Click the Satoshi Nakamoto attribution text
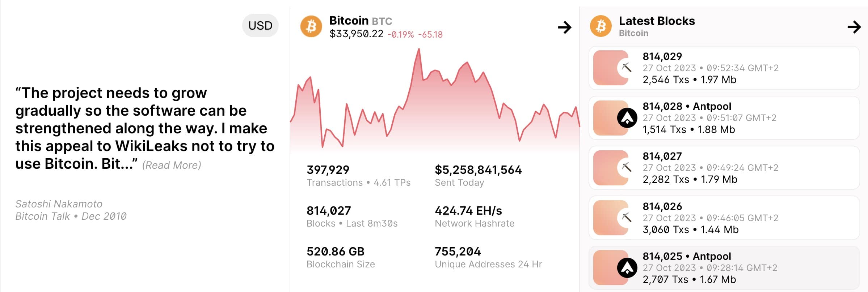Screen dimensions: 868x292 click(x=59, y=203)
